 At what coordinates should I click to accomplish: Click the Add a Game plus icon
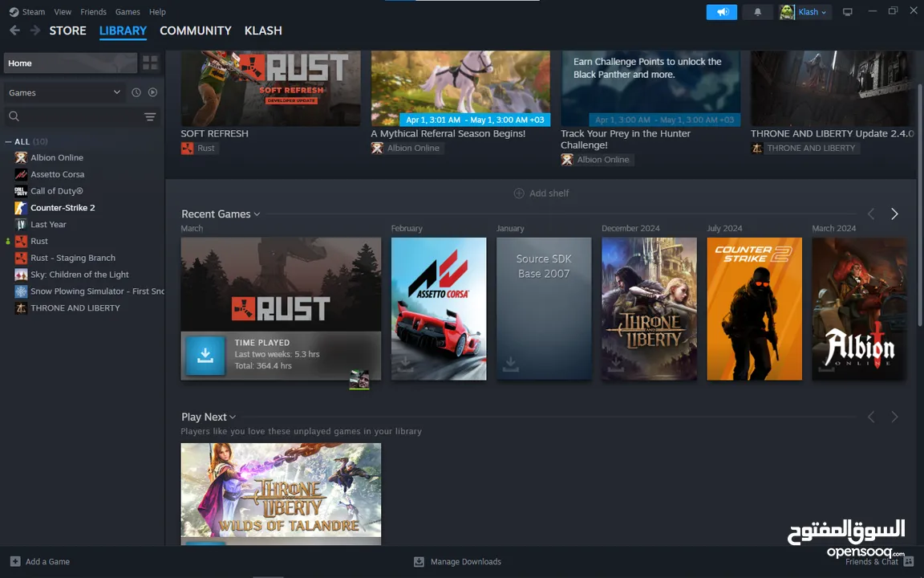point(15,561)
